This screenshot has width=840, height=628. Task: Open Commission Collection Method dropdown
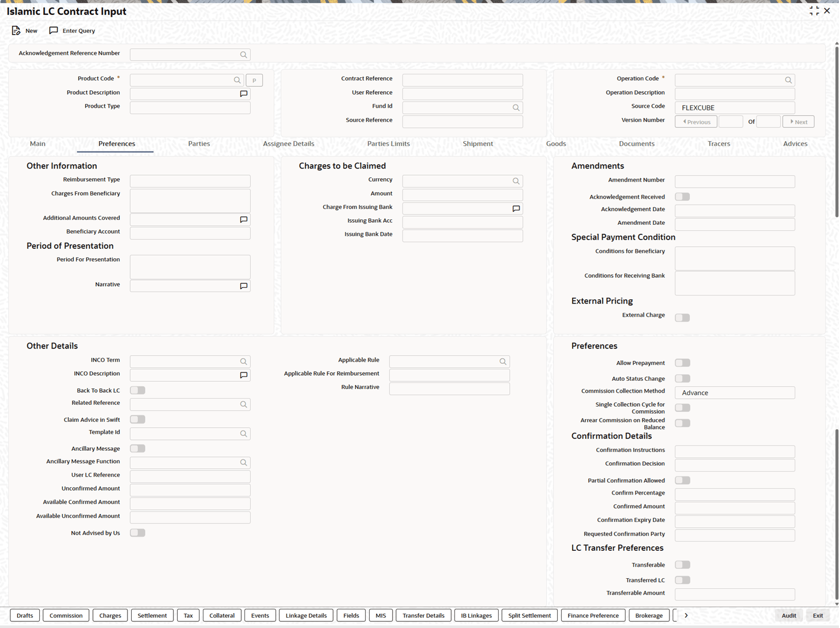tap(734, 393)
